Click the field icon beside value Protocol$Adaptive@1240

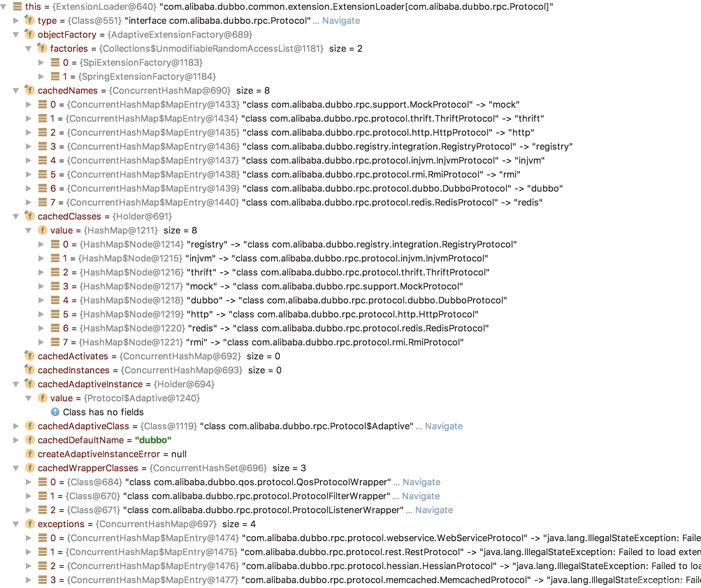42,398
